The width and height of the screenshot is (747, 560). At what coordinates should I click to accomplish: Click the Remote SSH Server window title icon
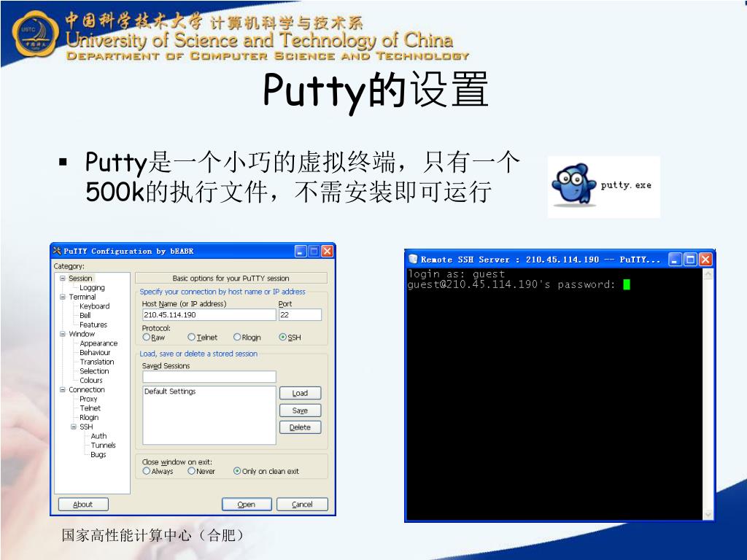[413, 259]
